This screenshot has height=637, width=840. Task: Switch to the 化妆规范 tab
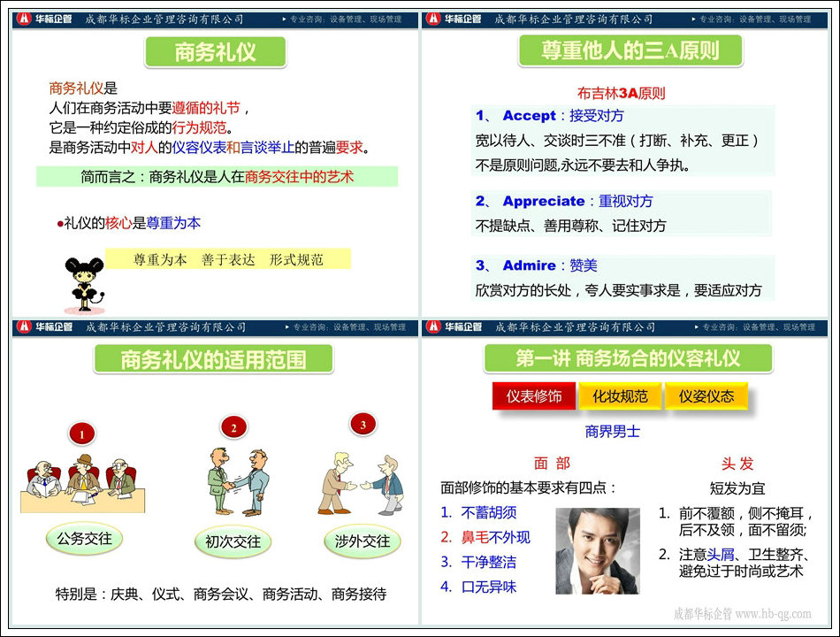click(x=620, y=396)
